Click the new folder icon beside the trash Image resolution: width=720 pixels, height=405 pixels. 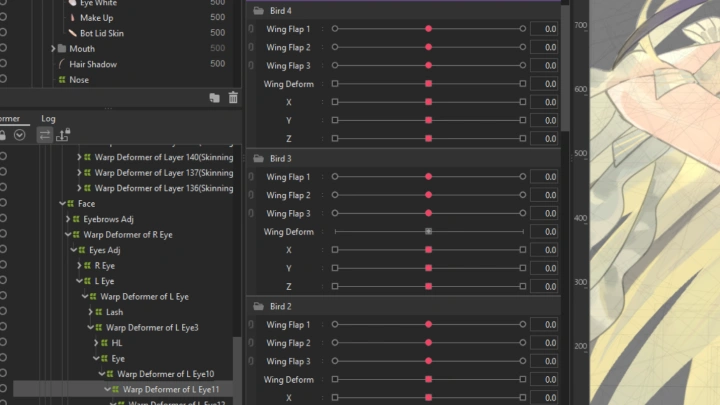pos(214,98)
